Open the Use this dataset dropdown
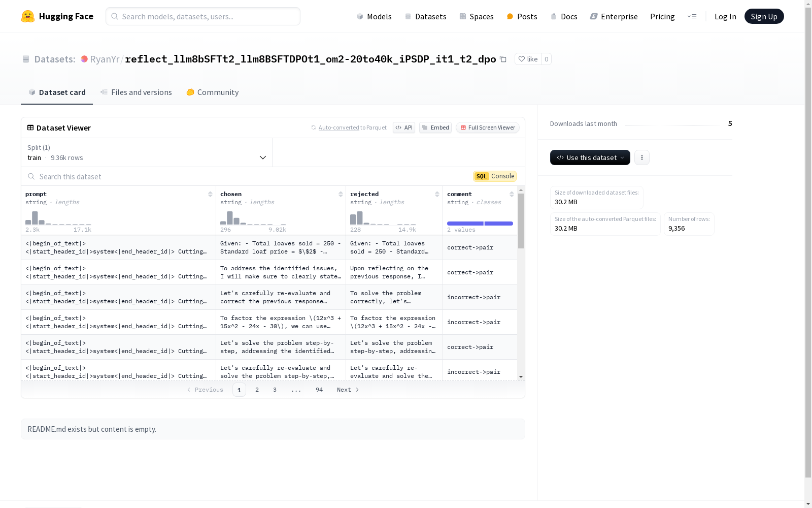The image size is (812, 508). click(590, 157)
